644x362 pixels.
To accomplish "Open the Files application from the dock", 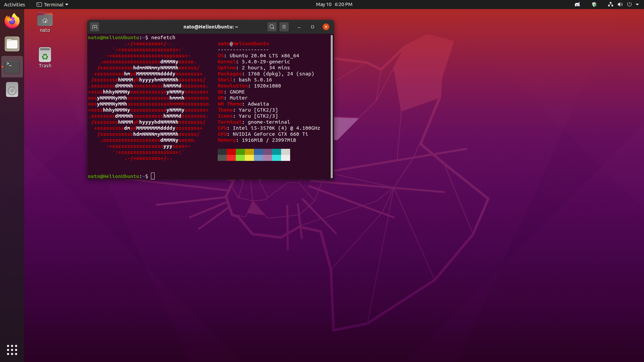I will point(12,44).
